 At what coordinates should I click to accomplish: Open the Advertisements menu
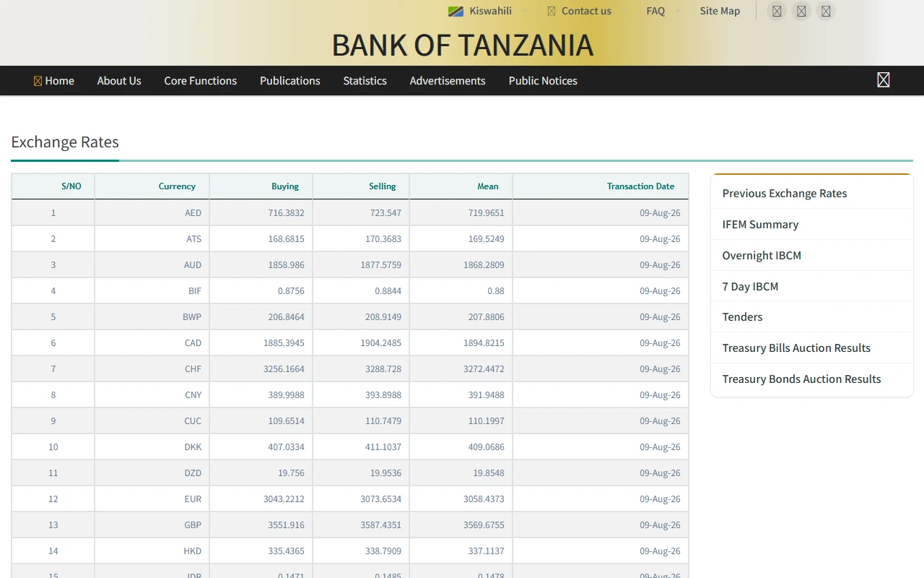[x=448, y=81]
